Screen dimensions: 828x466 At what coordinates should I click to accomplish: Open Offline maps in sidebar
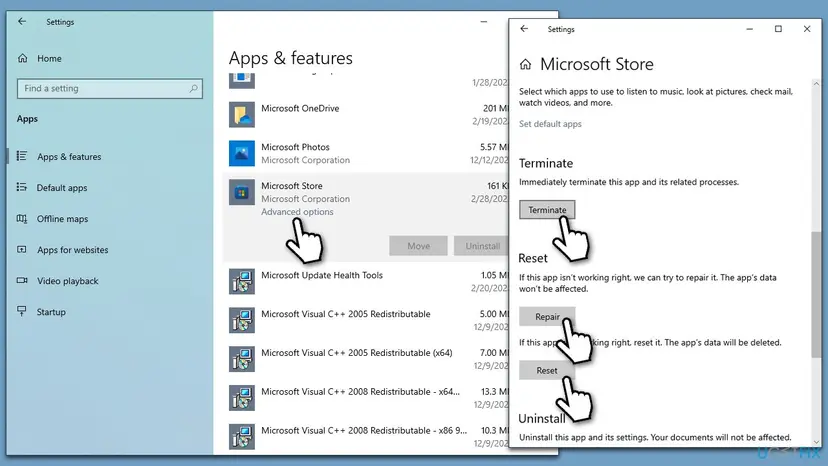pyautogui.click(x=62, y=219)
